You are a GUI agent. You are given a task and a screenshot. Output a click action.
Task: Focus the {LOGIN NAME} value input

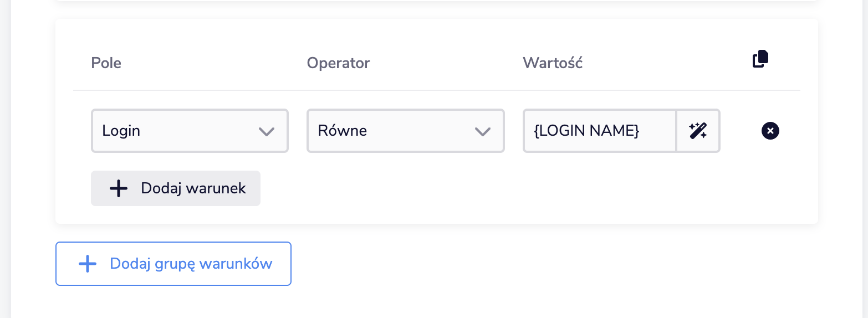click(x=599, y=131)
